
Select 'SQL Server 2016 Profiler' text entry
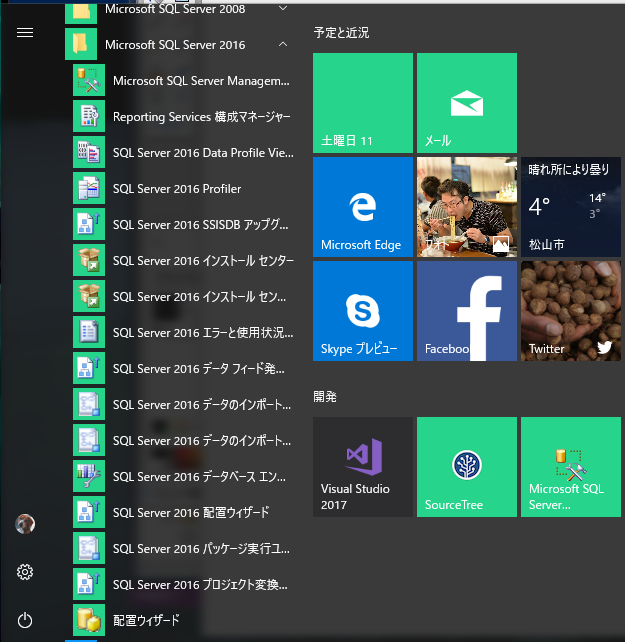coord(177,189)
